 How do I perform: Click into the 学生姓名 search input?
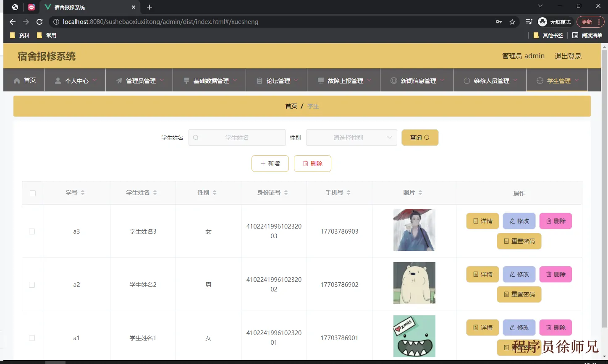pyautogui.click(x=237, y=138)
